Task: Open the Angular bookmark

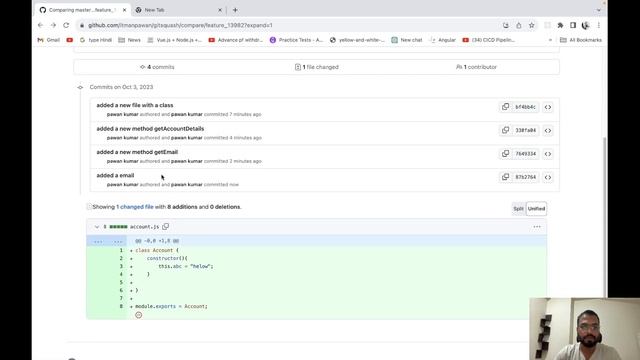Action: click(443, 40)
